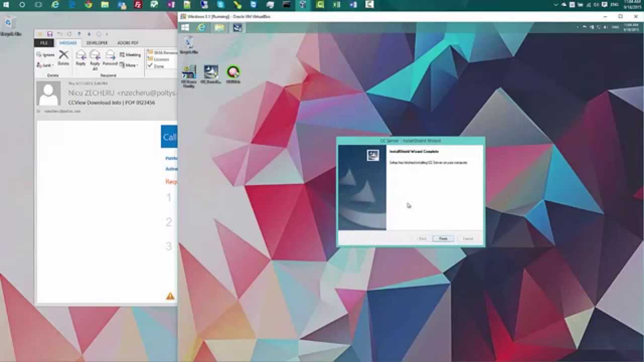
Task: Select the Recycle Bin on the VM desktop
Action: tap(189, 45)
